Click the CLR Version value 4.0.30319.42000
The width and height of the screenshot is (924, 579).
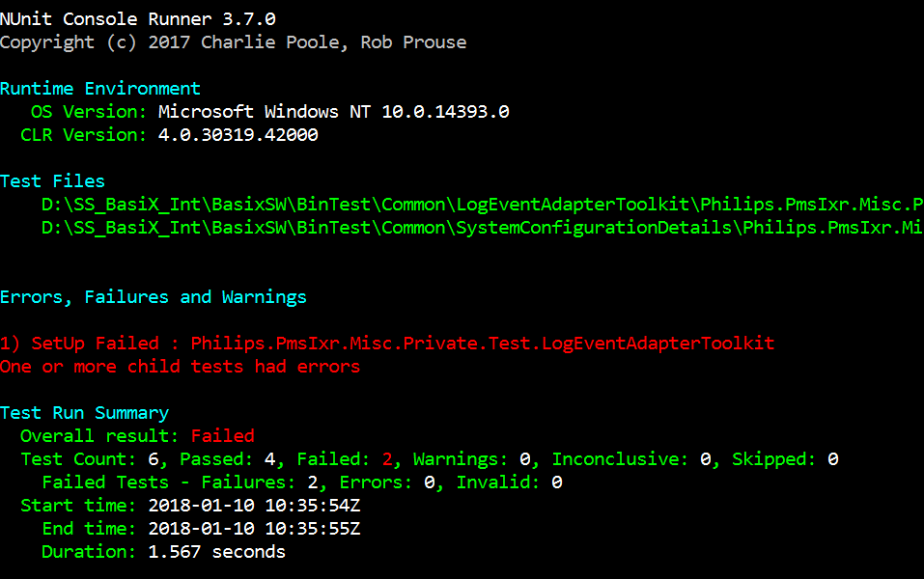238,135
